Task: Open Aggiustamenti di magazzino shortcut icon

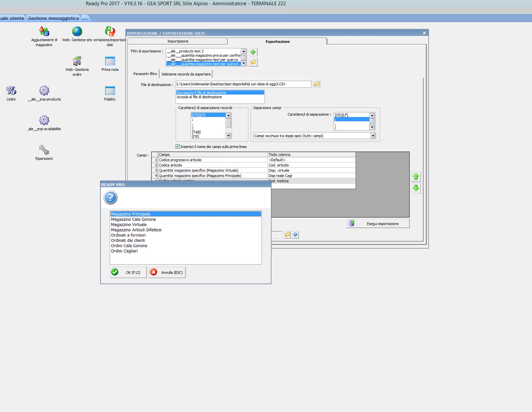Action: [44, 31]
